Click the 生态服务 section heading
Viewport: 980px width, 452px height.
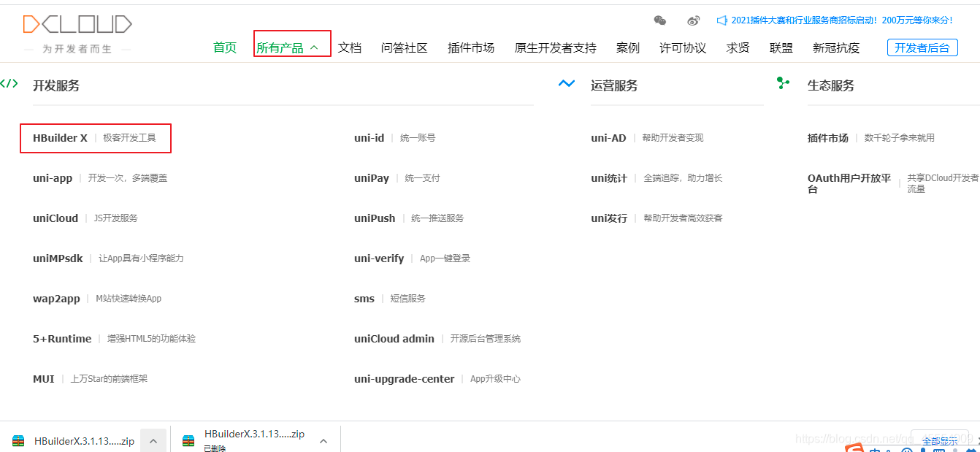[831, 85]
